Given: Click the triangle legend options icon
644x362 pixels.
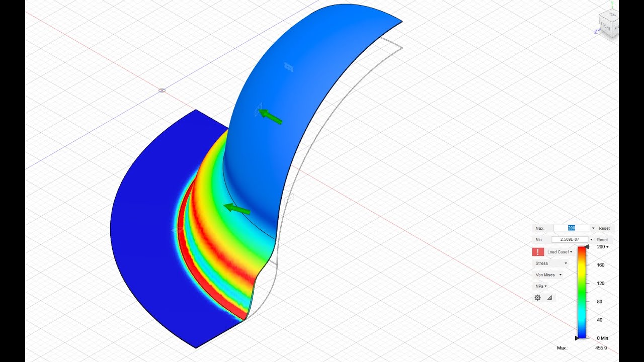Looking at the screenshot, I should tap(549, 298).
